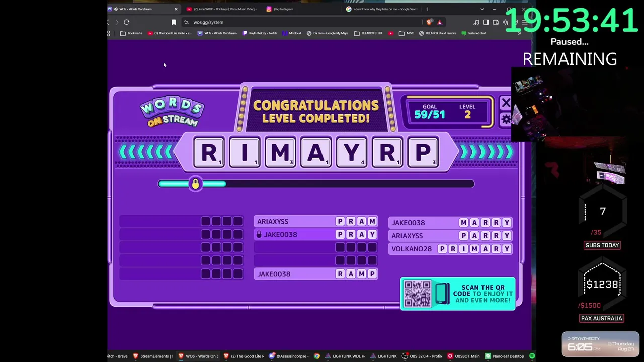Open Brave Shields icon
The width and height of the screenshot is (644, 362).
point(429,22)
